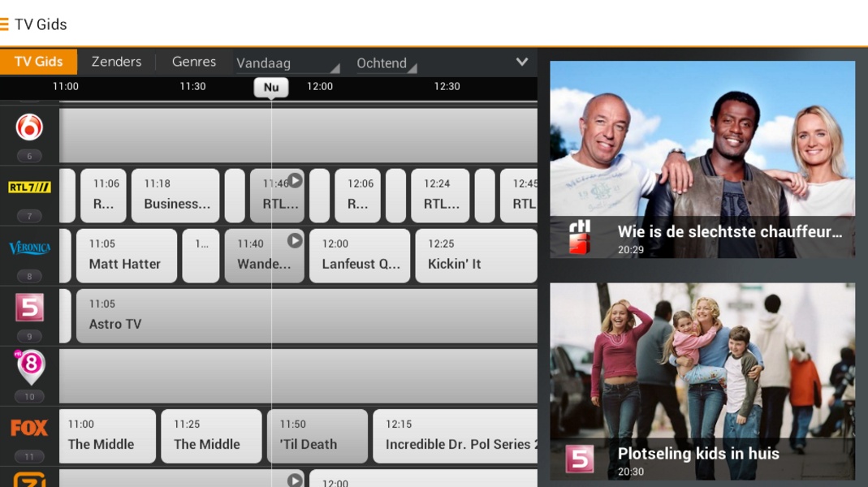Click channel number 10 badge
The width and height of the screenshot is (868, 487).
29,396
